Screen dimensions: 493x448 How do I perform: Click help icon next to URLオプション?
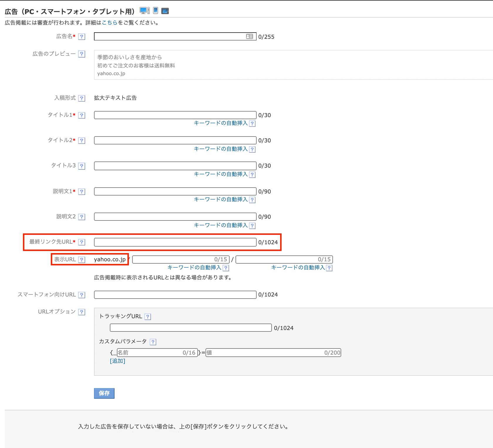point(82,312)
